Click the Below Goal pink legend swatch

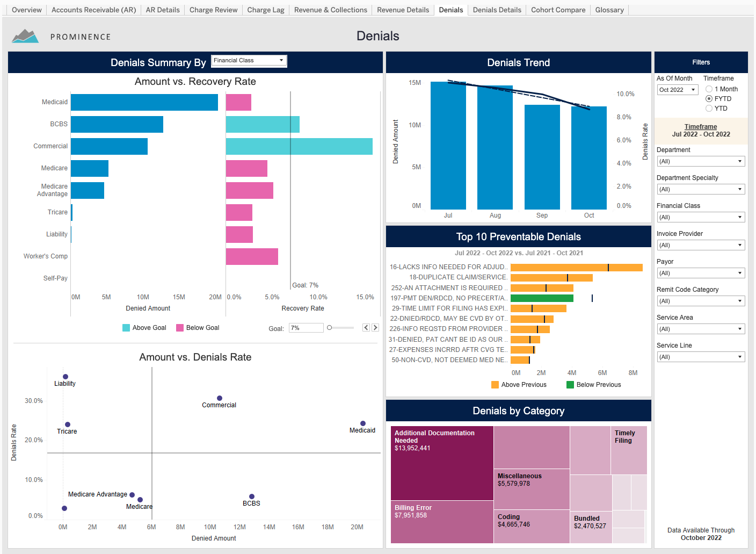point(180,328)
